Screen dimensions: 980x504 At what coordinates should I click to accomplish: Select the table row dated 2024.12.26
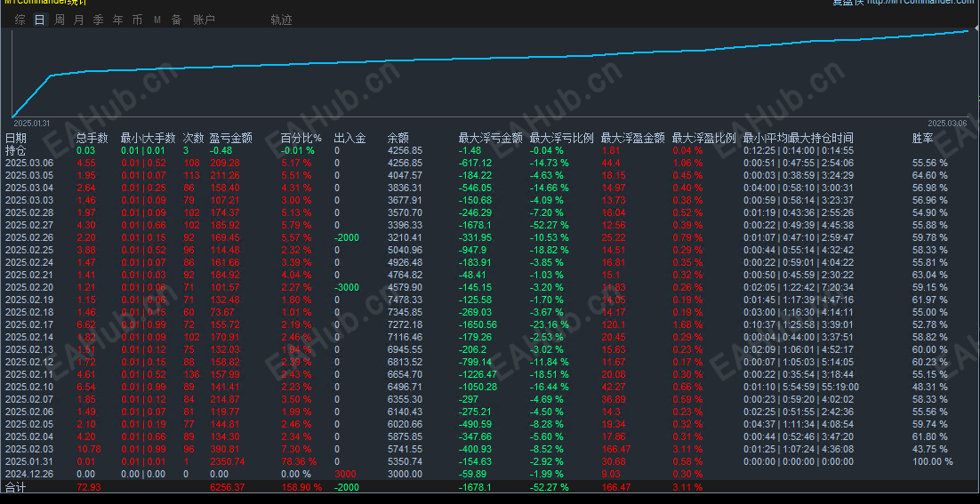point(490,474)
